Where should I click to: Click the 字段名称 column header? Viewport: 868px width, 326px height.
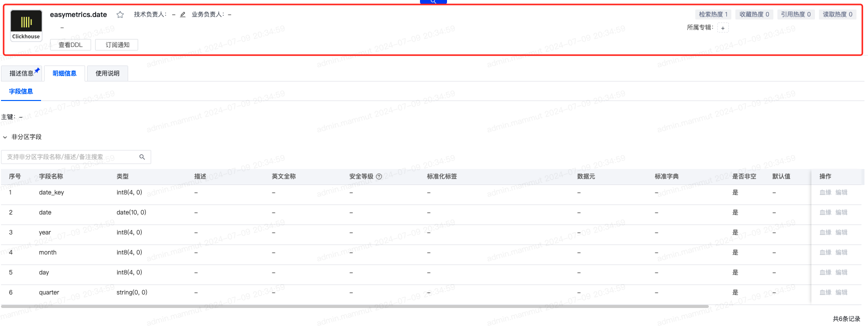tap(51, 176)
